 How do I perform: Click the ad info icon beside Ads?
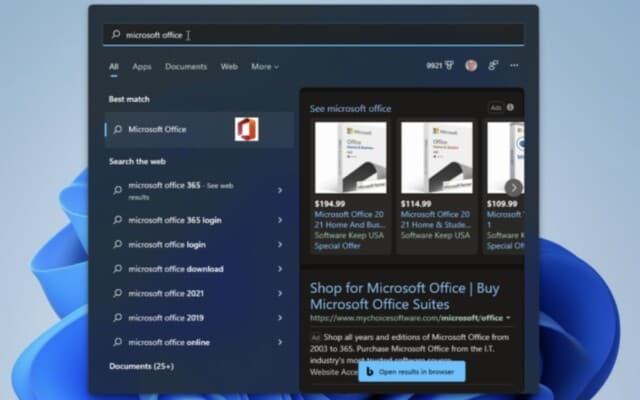click(510, 107)
